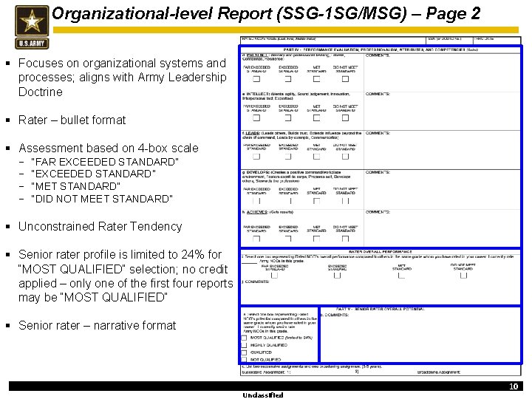This screenshot has height=399, width=532.
Task: Click the 'Unclassified' footer label
Action: pos(263,395)
